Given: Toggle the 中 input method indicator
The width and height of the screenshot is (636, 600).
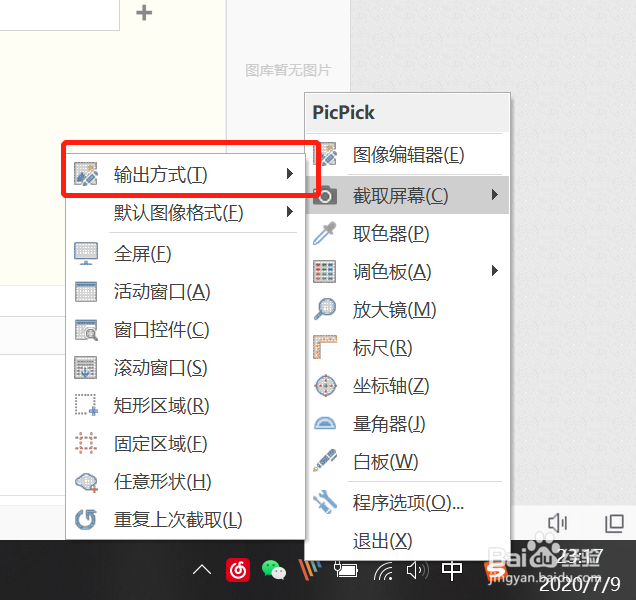Looking at the screenshot, I should pos(451,570).
